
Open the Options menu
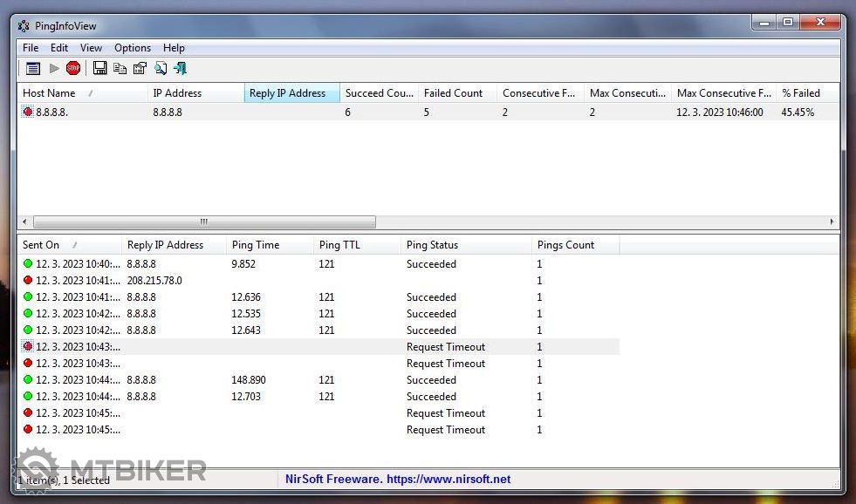pos(133,48)
